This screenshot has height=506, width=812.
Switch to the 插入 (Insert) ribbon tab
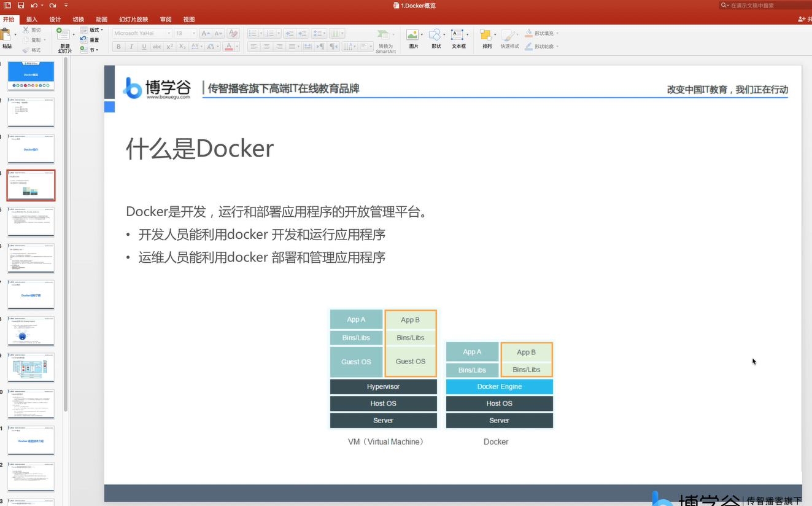point(32,19)
